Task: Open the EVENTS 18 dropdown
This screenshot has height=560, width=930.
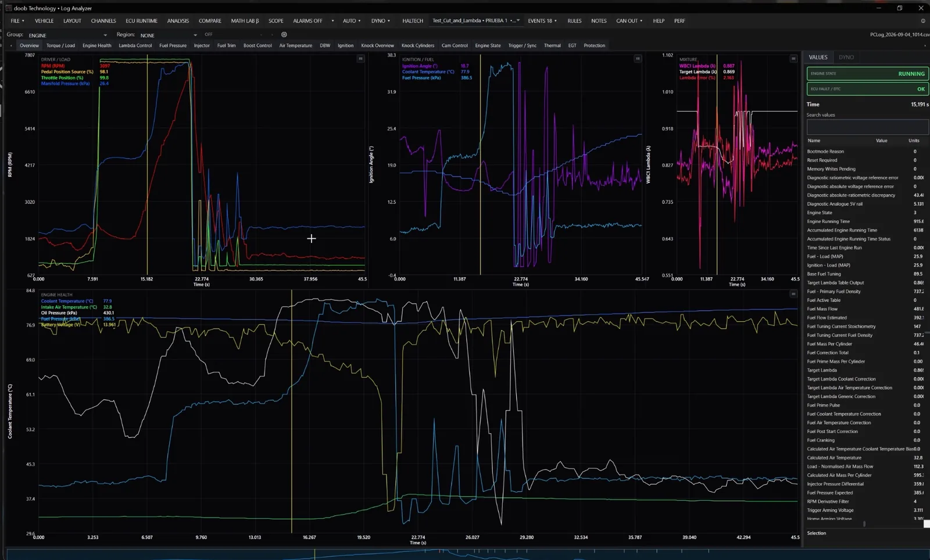Action: click(542, 21)
